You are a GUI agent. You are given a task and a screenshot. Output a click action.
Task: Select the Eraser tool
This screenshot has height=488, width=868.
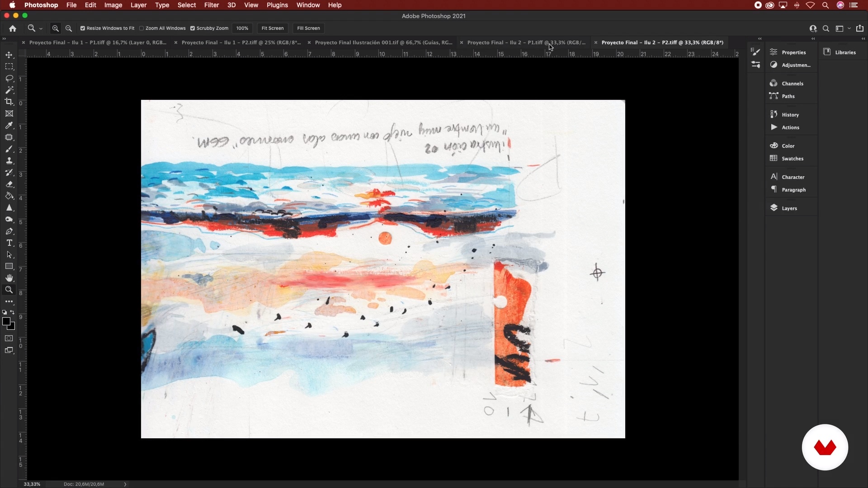coord(9,184)
